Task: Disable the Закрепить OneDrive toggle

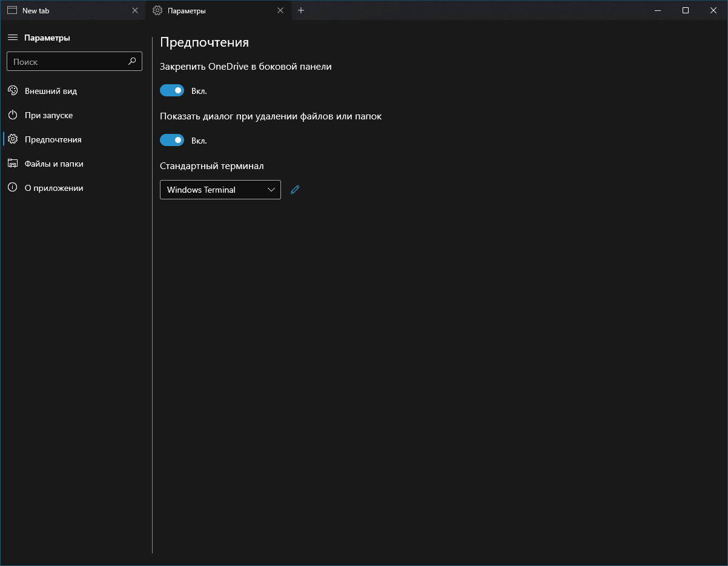Action: [171, 90]
